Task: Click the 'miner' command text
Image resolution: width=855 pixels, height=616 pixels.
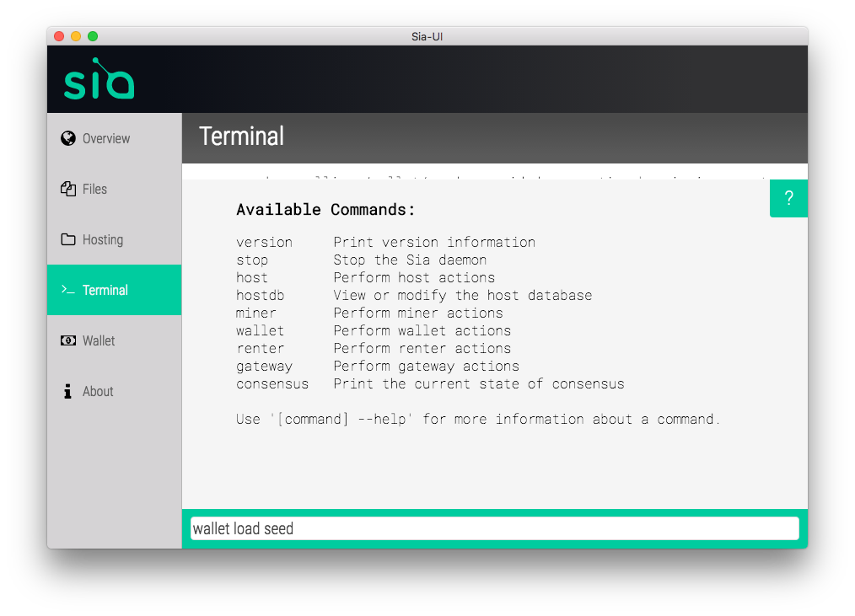Action: click(256, 313)
